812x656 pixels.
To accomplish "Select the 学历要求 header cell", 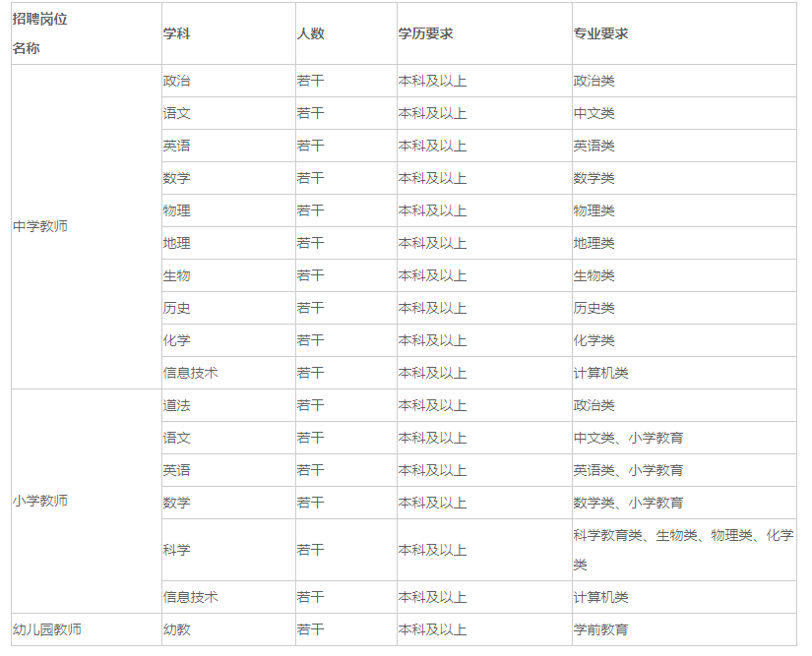I will [425, 34].
